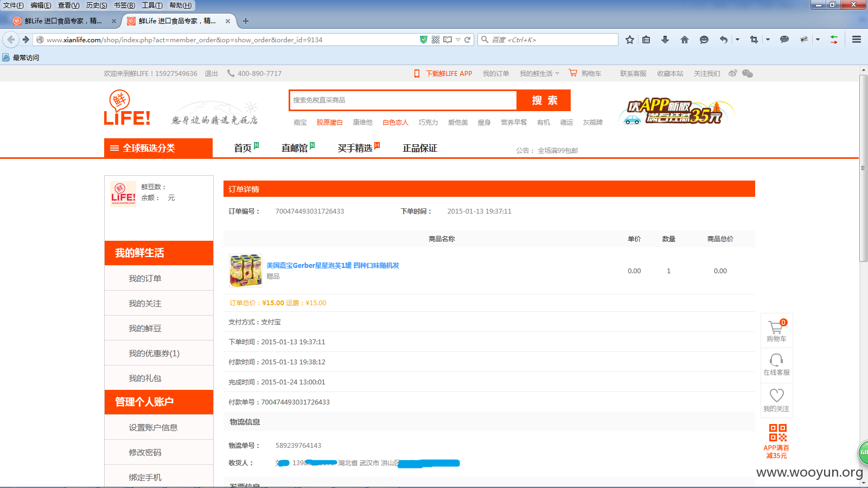Open 历史 menu
Viewport: 868px width, 488px height.
97,5
